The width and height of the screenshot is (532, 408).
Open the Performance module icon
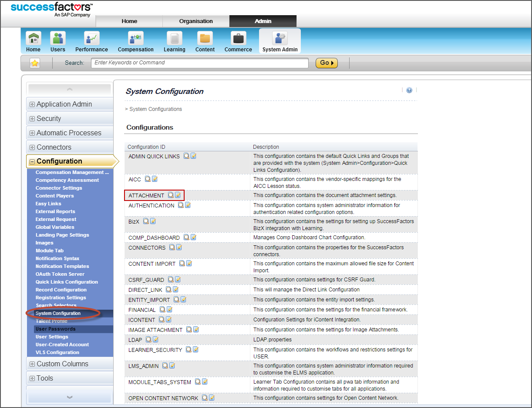(91, 38)
